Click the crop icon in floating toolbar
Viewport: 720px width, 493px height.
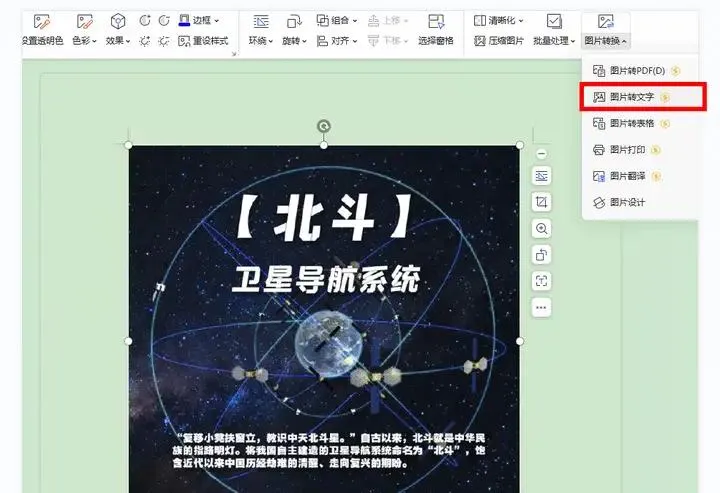pos(541,202)
